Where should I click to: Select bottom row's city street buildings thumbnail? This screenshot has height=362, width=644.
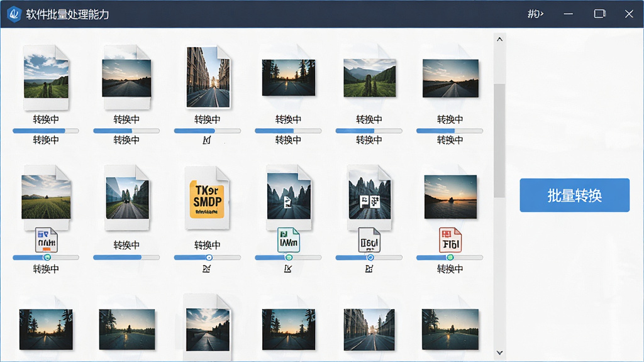tap(369, 329)
